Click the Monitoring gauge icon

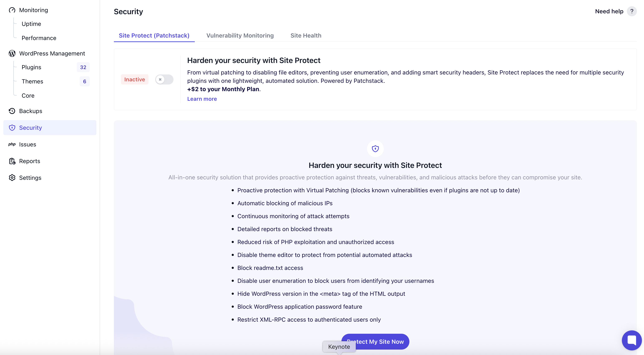point(12,10)
